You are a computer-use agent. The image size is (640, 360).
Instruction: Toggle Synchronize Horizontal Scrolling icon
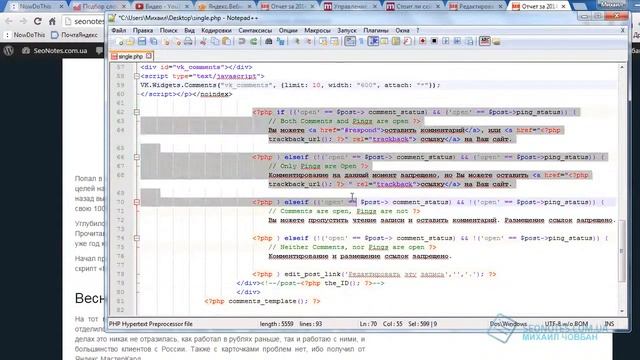[x=334, y=42]
